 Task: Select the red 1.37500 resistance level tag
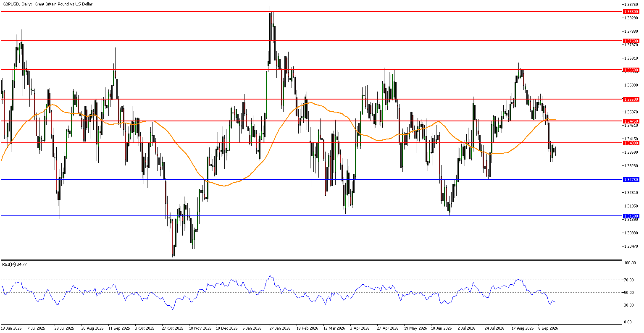coord(631,41)
